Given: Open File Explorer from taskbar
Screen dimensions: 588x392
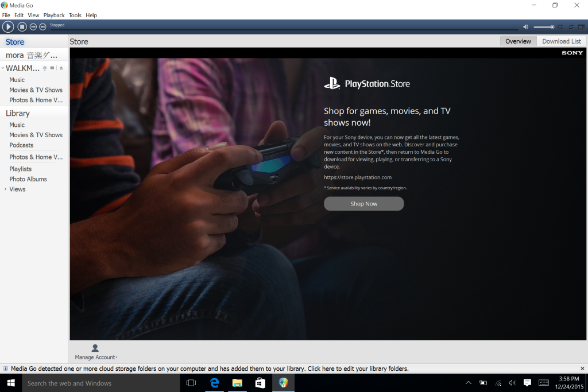Looking at the screenshot, I should [x=237, y=383].
